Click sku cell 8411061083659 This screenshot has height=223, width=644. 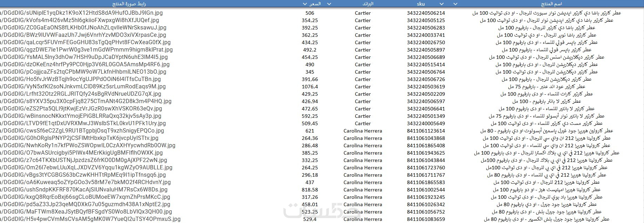click(x=426, y=219)
